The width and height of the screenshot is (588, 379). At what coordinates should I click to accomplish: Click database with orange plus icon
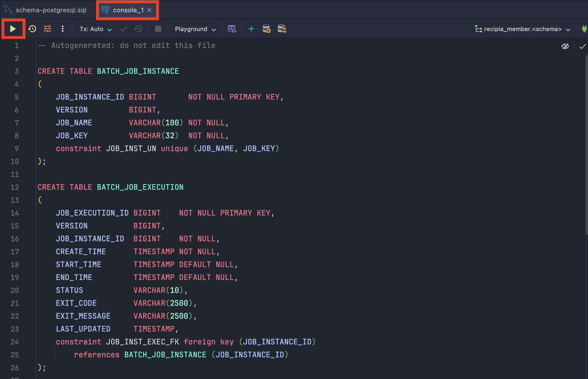(266, 29)
